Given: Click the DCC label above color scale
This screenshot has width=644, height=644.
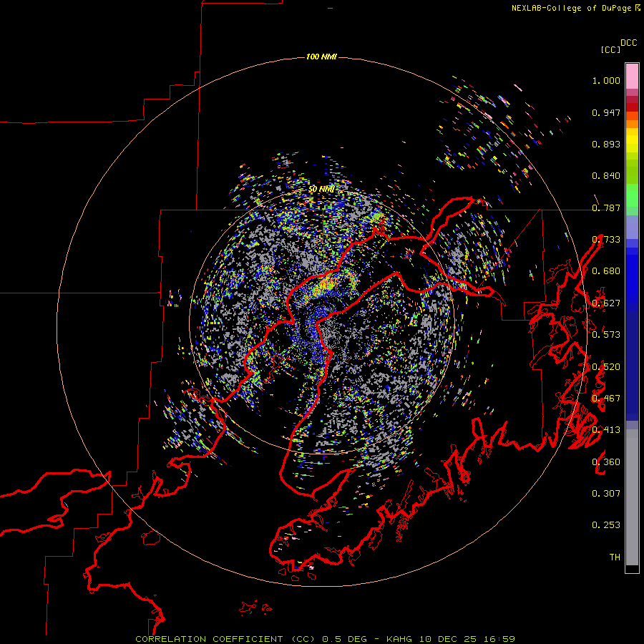Looking at the screenshot, I should click(629, 43).
